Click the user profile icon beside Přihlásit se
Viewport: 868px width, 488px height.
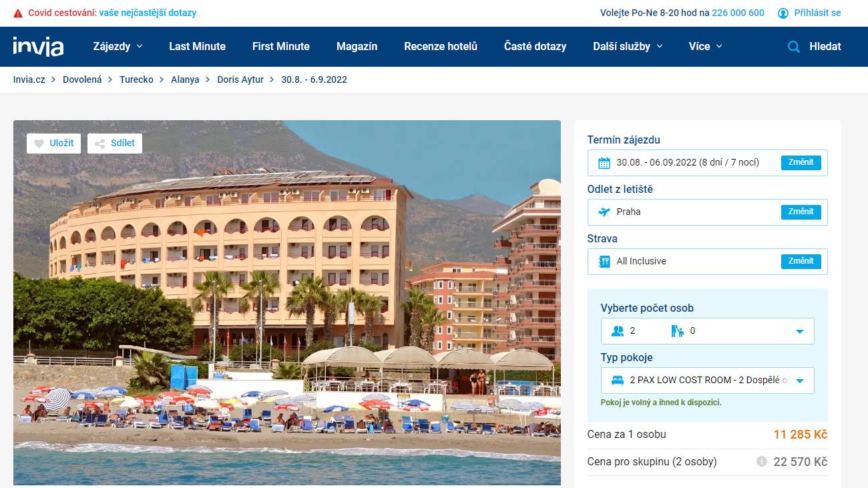click(783, 13)
